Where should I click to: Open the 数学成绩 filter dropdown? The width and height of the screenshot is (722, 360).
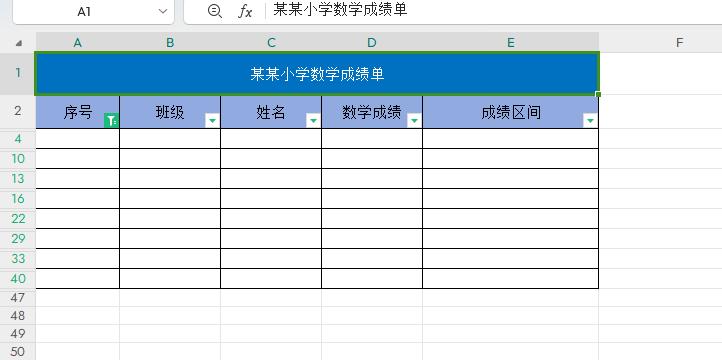pyautogui.click(x=414, y=121)
